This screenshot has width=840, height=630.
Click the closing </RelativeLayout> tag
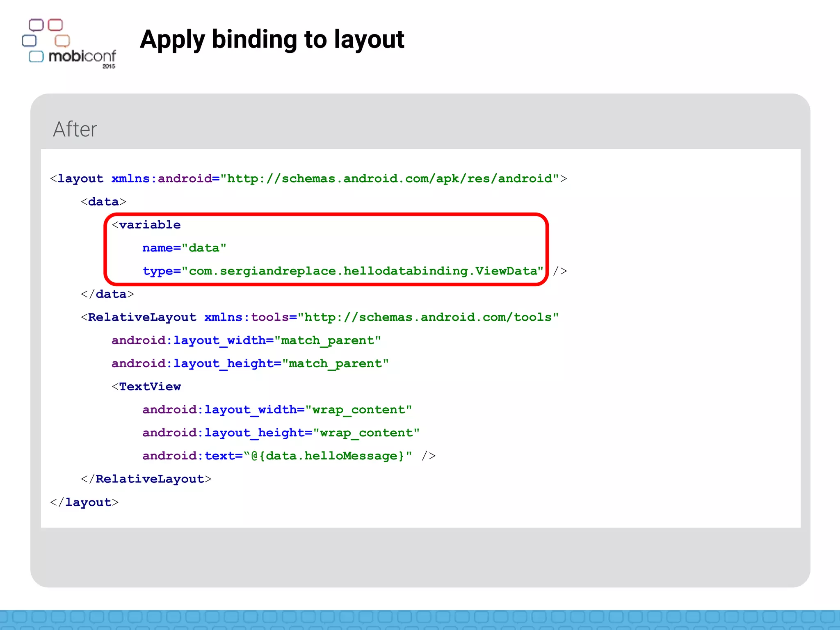[x=146, y=479]
